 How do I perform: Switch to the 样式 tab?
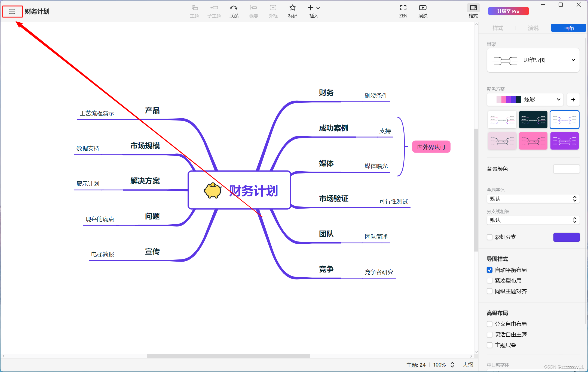[x=498, y=28]
